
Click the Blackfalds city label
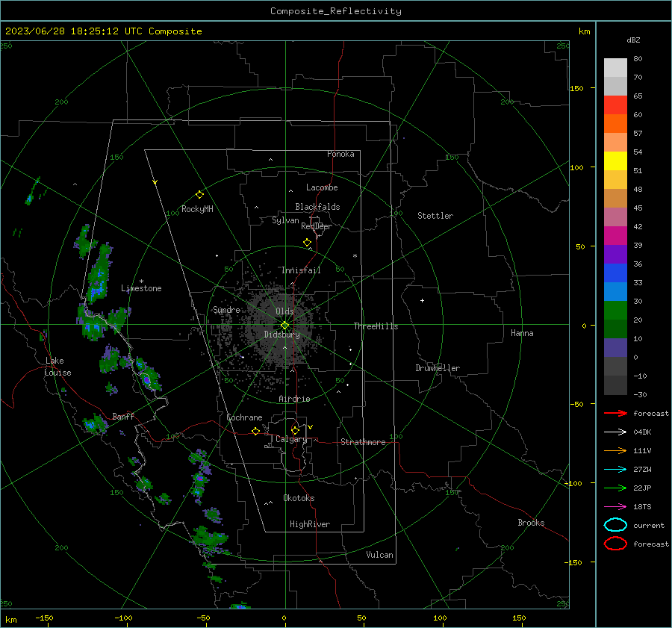317,207
